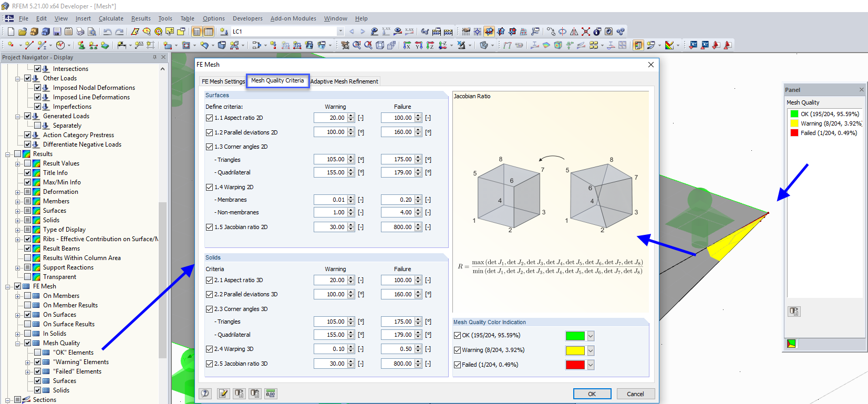Switch to FE Mesh Settings tab

click(x=223, y=81)
